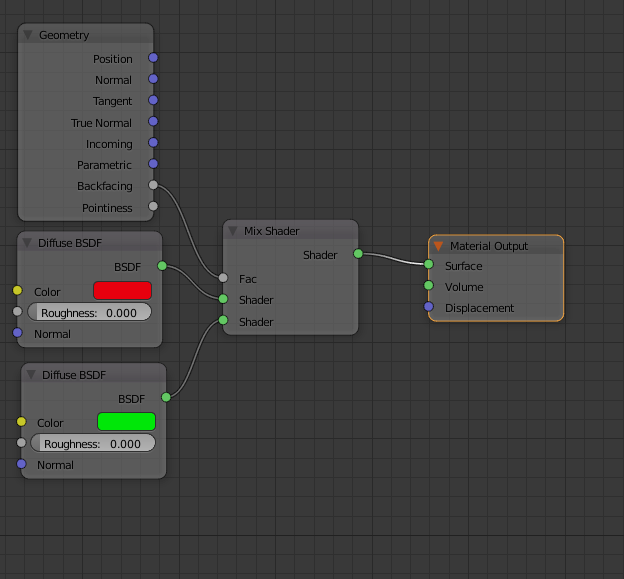Image resolution: width=624 pixels, height=579 pixels.
Task: Collapse the green Diffuse BSDF node
Action: [31, 375]
